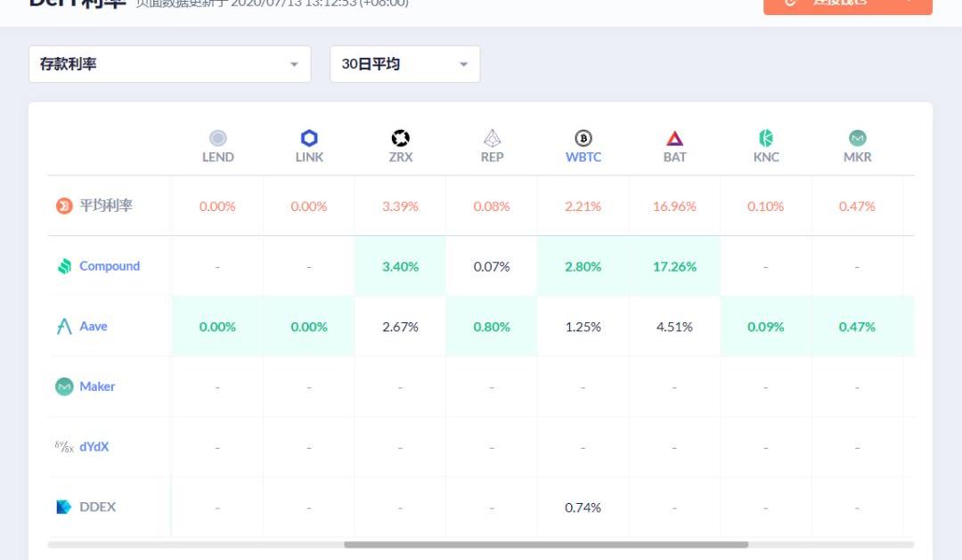Screen dimensions: 962x560
Task: Click the LEND token icon
Action: click(217, 138)
